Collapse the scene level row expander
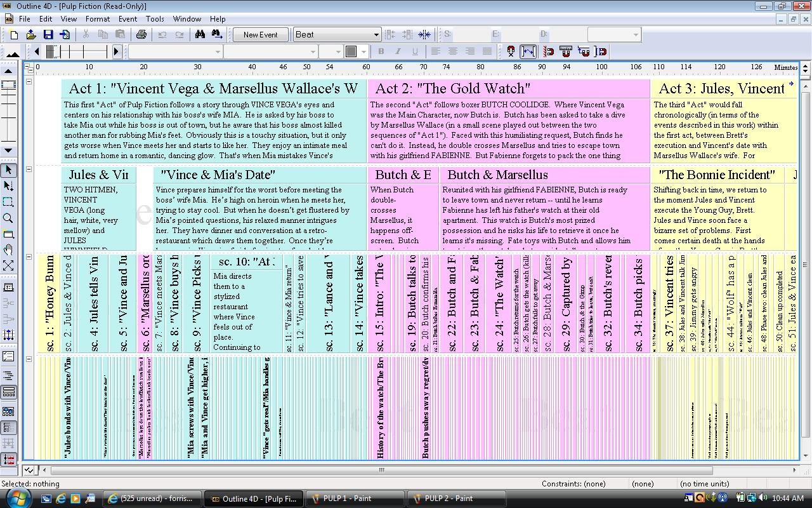This screenshot has width=812, height=508. pyautogui.click(x=29, y=257)
